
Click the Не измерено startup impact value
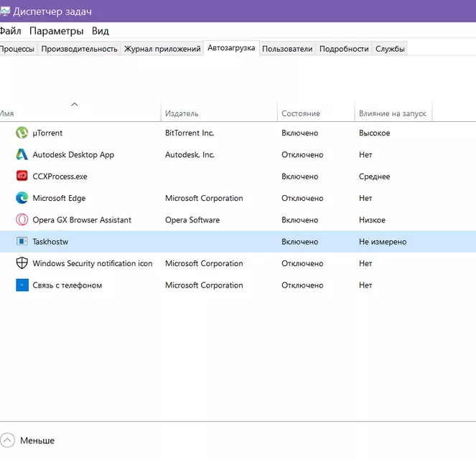pos(383,242)
